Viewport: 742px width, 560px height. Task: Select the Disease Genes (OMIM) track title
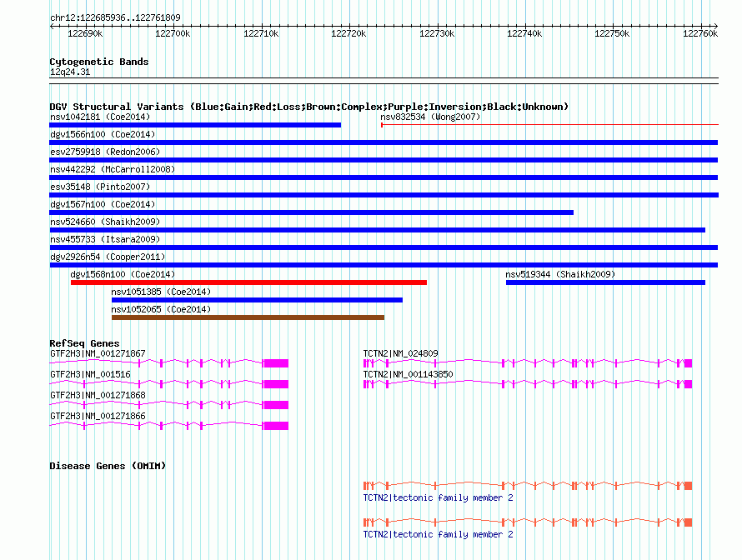(108, 466)
